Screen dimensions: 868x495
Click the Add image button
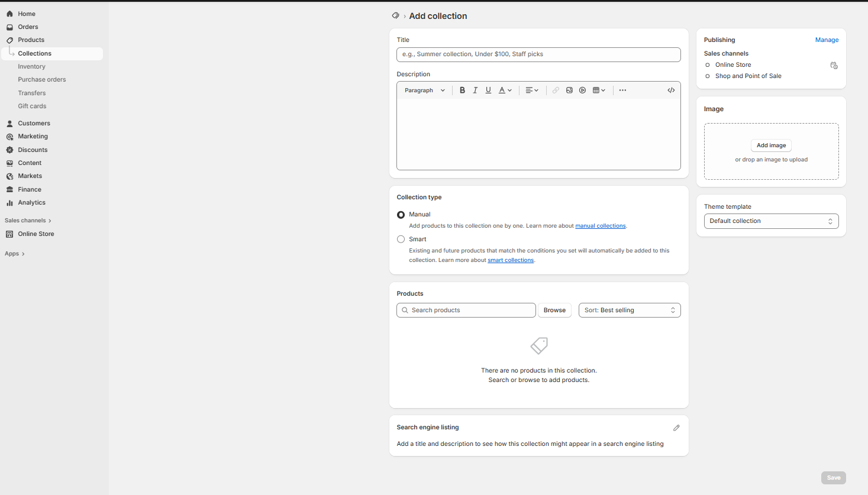click(771, 145)
